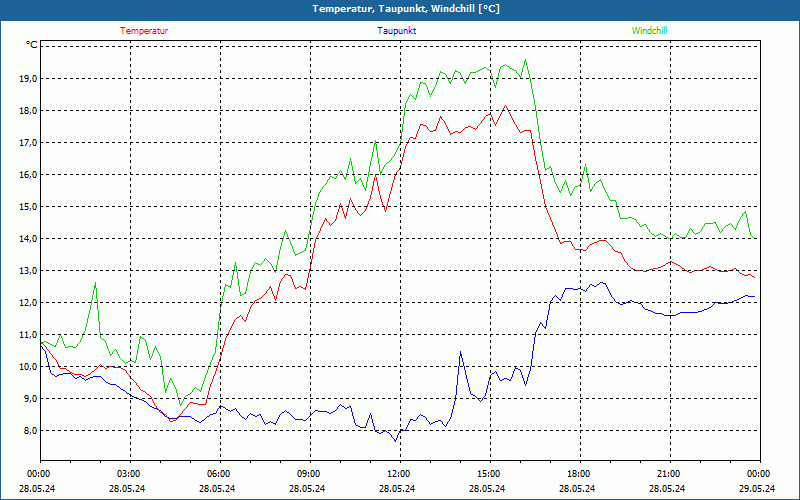
Task: Click the 18:00 time axis label
Action: click(578, 474)
